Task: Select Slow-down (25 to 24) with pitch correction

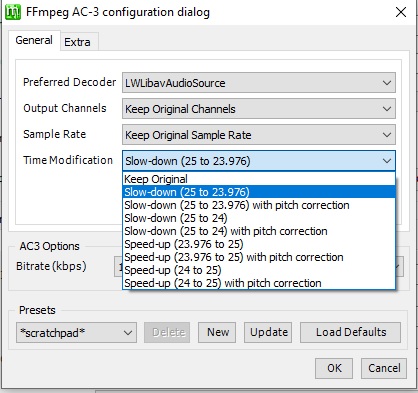Action: pyautogui.click(x=259, y=231)
